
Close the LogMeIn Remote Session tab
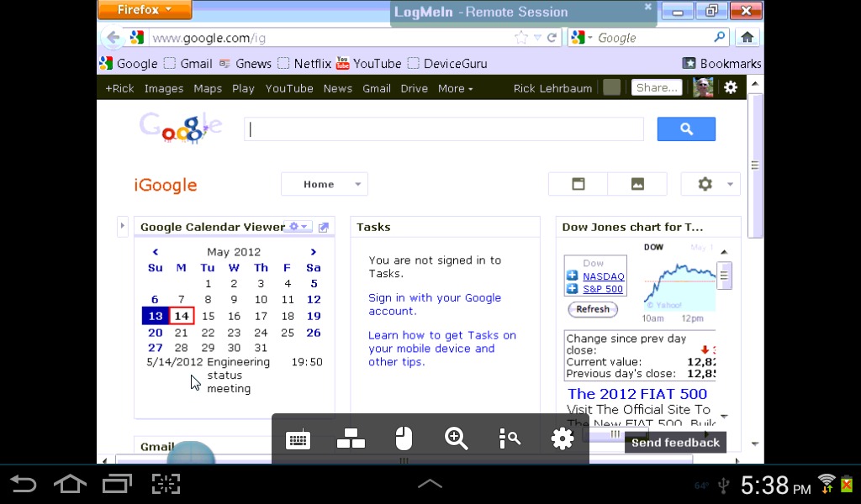(648, 7)
